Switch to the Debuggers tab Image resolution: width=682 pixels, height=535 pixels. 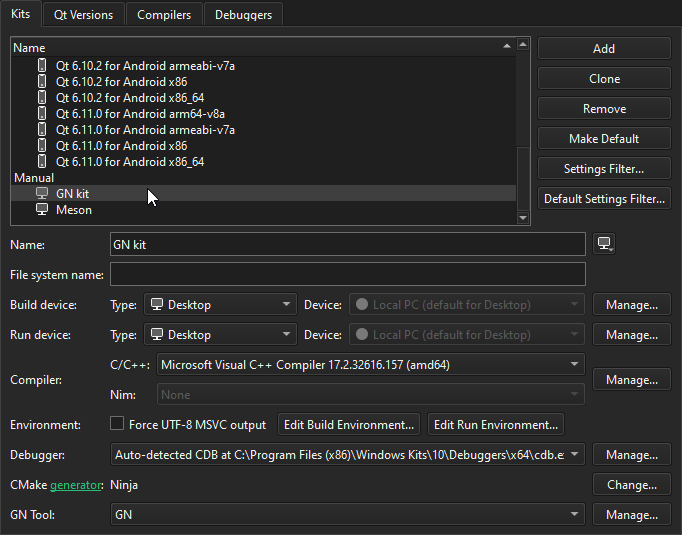pos(244,15)
